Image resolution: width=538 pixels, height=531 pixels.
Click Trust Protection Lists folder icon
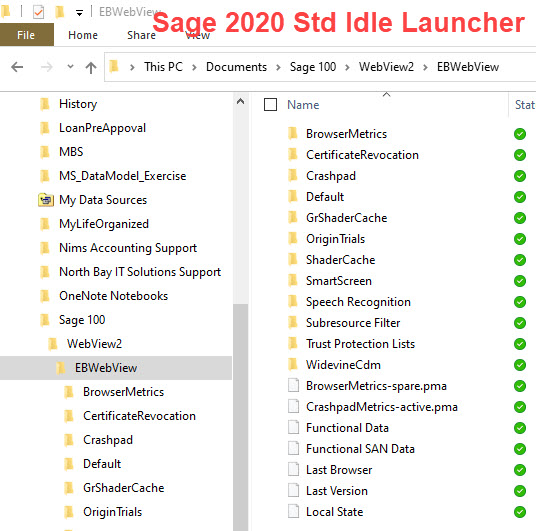(293, 343)
